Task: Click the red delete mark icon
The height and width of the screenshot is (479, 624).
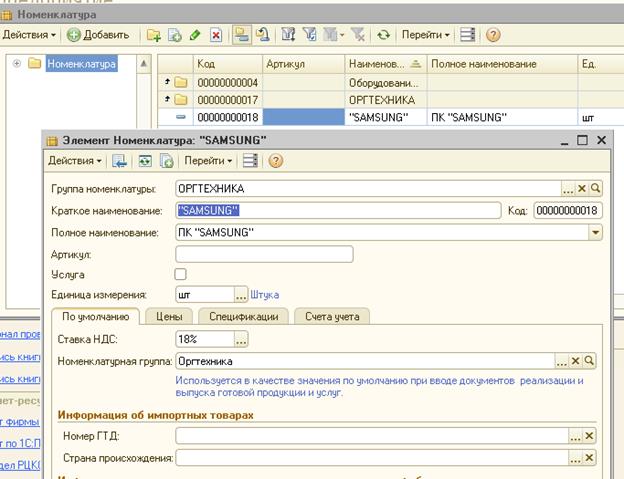Action: pos(215,35)
